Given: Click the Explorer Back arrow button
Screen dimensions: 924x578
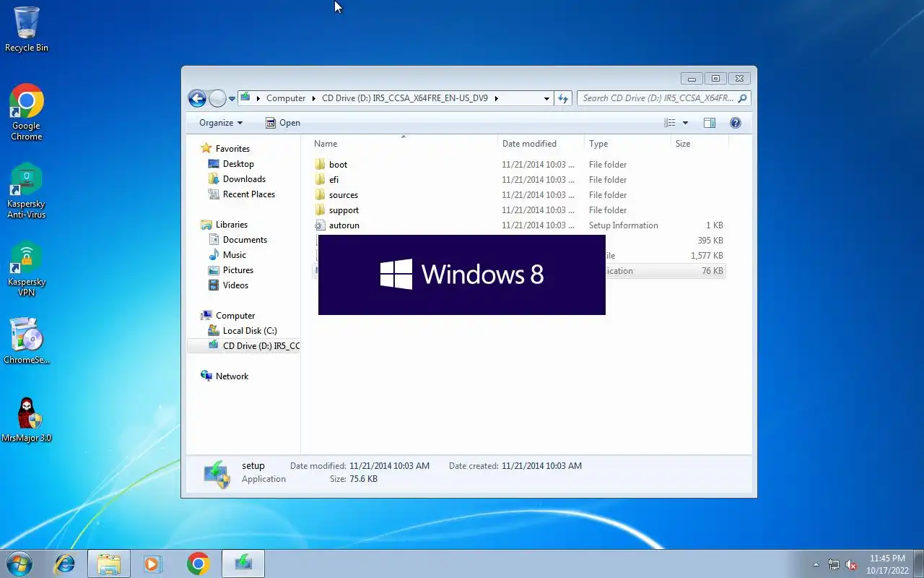Looking at the screenshot, I should pyautogui.click(x=197, y=98).
